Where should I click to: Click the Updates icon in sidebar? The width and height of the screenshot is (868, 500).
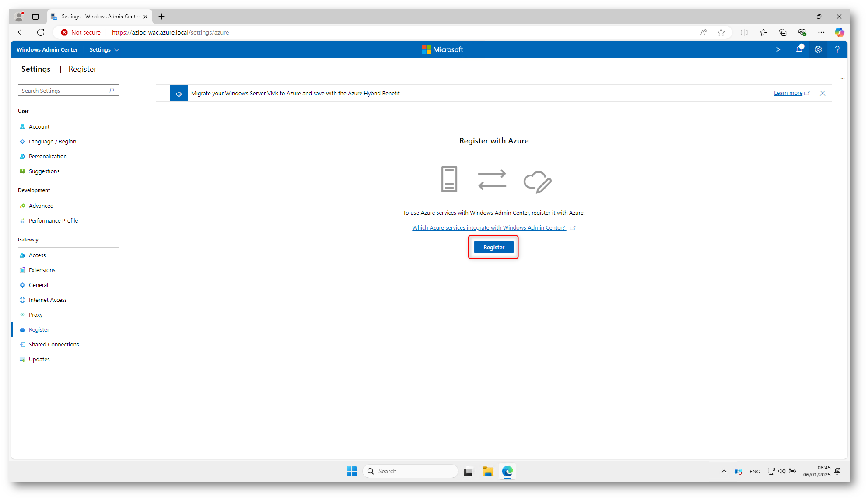pyautogui.click(x=22, y=360)
